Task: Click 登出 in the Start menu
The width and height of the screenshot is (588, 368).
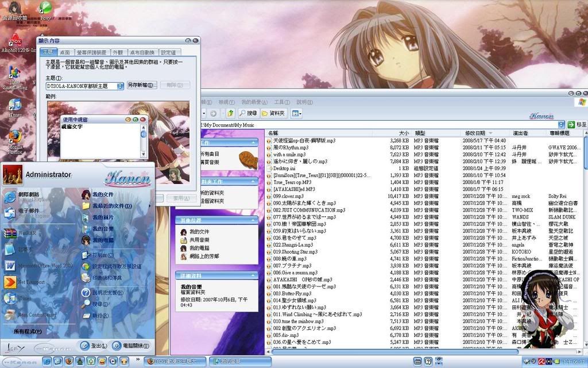Action: coord(94,346)
